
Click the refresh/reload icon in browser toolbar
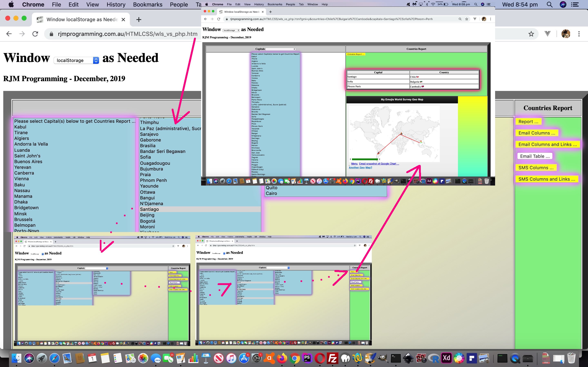coord(35,34)
